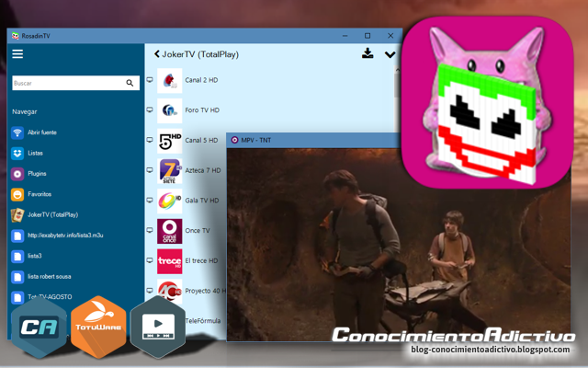Click the monitor icon beside Proyecto 40
Image resolution: width=588 pixels, height=368 pixels.
click(x=150, y=291)
